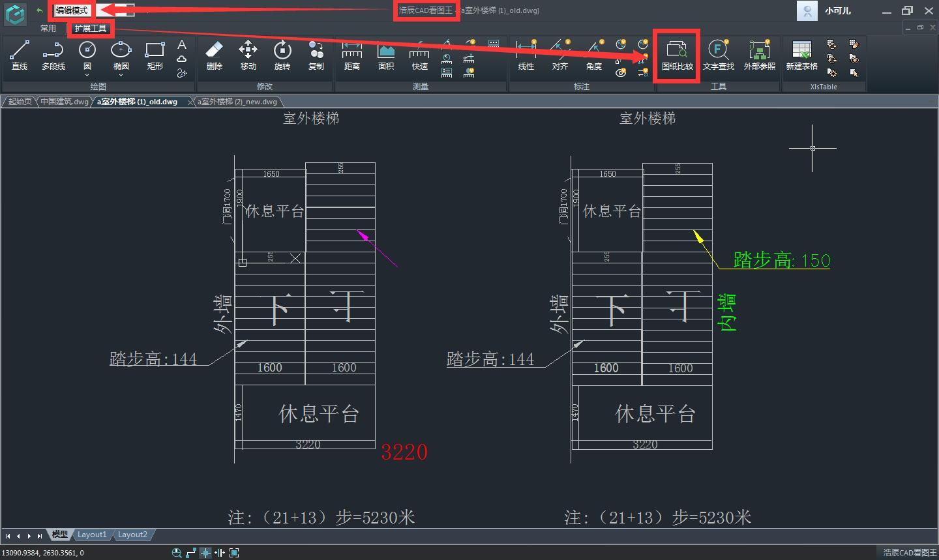
Task: Open the 文字查找 (Text Find) tool
Action: pos(719,55)
